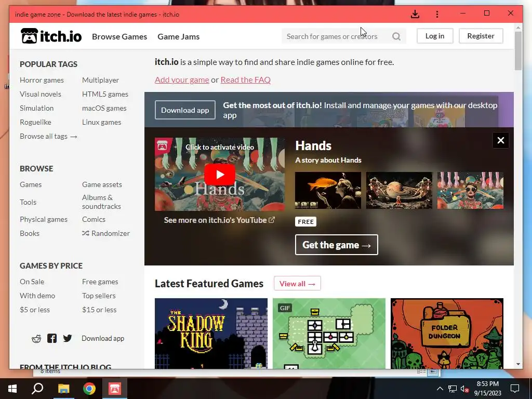Viewport: 532px width, 399px height.
Task: Select Multiplayer tag
Action: tap(100, 80)
